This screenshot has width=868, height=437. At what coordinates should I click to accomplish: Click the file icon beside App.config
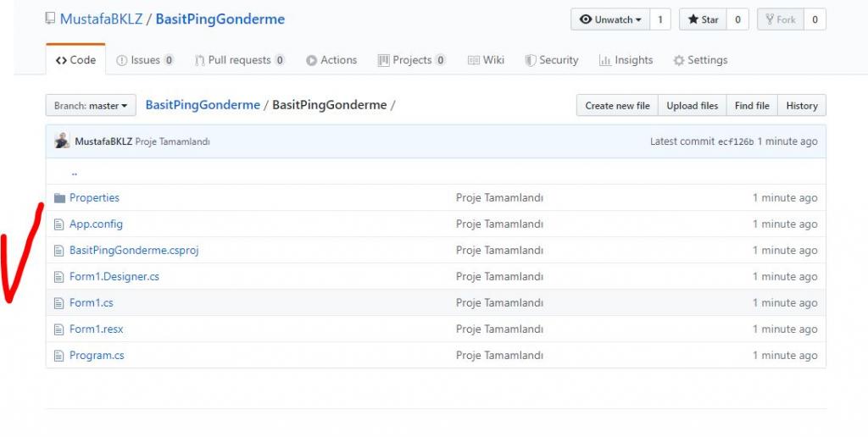(x=58, y=224)
